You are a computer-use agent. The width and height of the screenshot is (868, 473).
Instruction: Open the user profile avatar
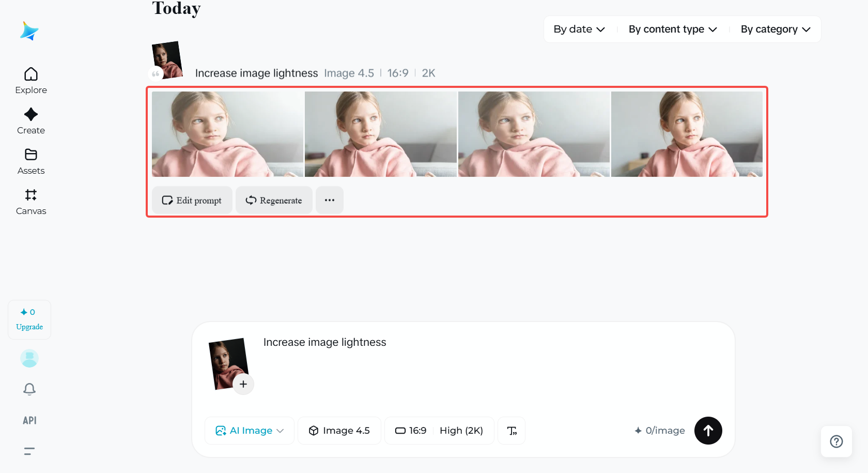29,358
